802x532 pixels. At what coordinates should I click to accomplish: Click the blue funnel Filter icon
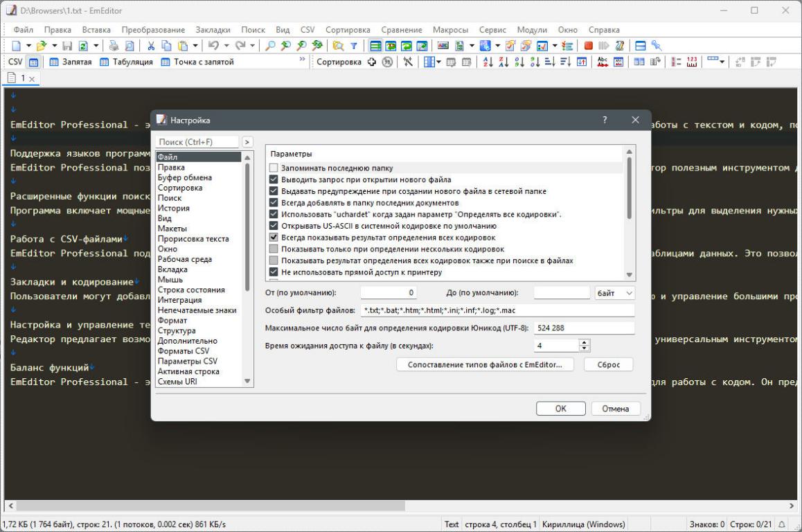tap(353, 46)
